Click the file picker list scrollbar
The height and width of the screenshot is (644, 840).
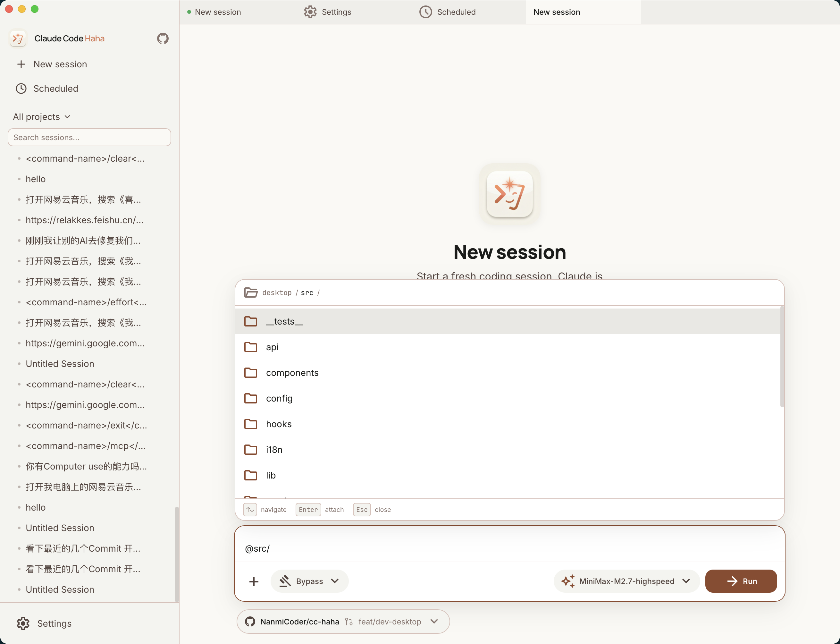coord(782,357)
